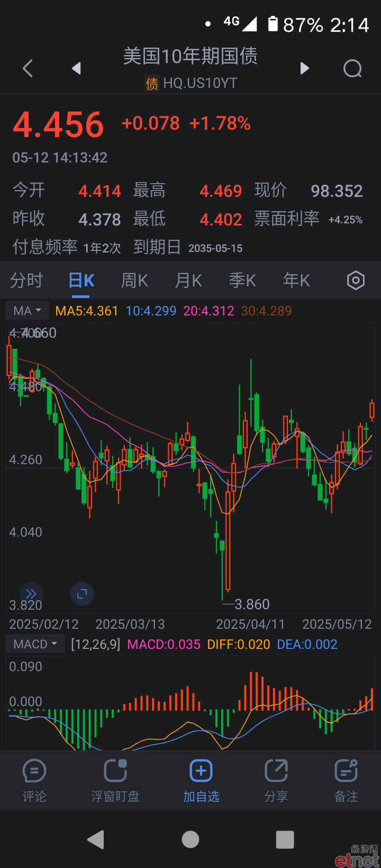The height and width of the screenshot is (868, 381).
Task: Tap the double-chevron chart expand icon
Action: click(x=31, y=594)
